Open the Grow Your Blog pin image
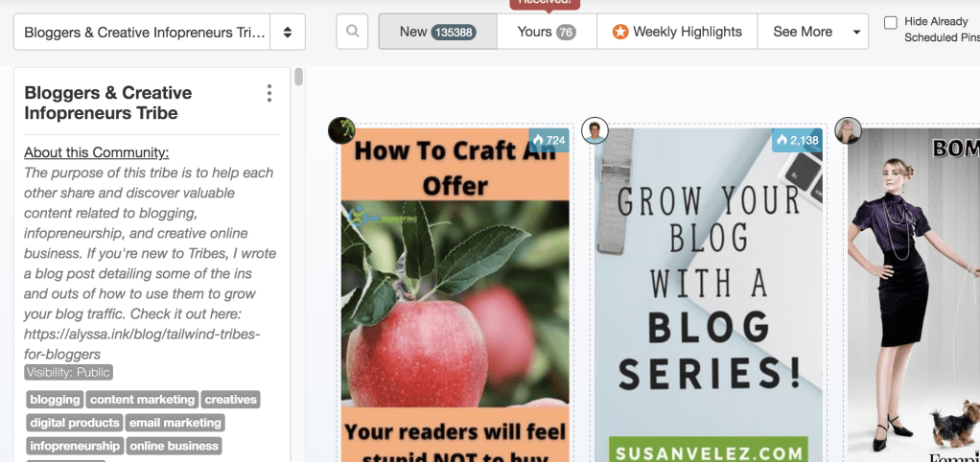 (x=708, y=288)
